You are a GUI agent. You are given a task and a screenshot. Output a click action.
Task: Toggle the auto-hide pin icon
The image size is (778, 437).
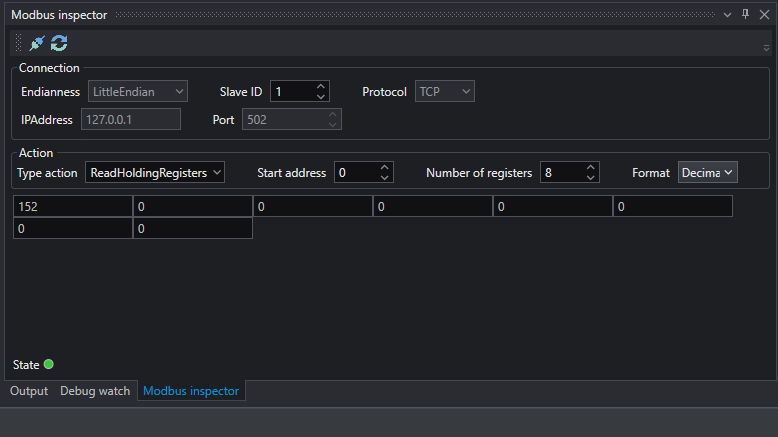click(745, 14)
